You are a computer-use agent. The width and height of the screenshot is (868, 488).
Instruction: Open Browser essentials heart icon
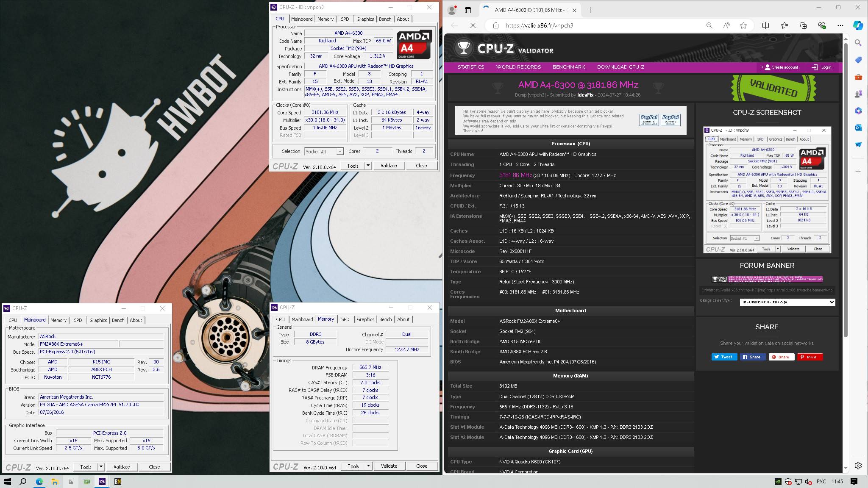pos(822,25)
